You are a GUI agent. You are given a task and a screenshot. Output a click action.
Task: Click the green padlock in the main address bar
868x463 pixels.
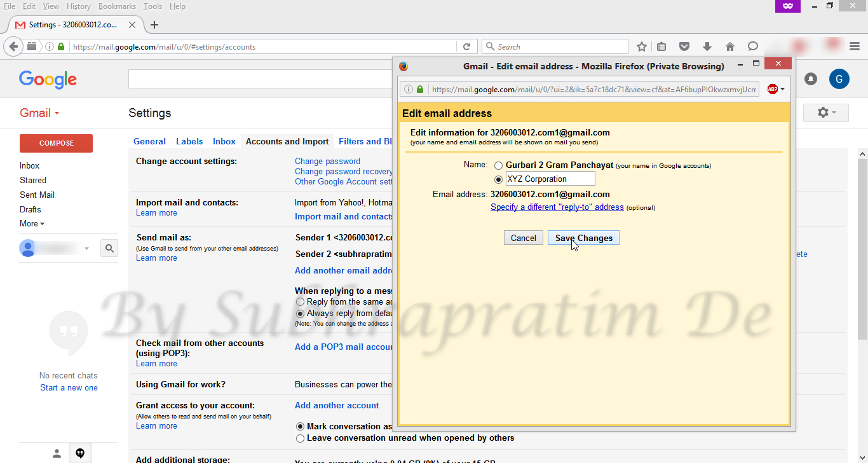[61, 46]
